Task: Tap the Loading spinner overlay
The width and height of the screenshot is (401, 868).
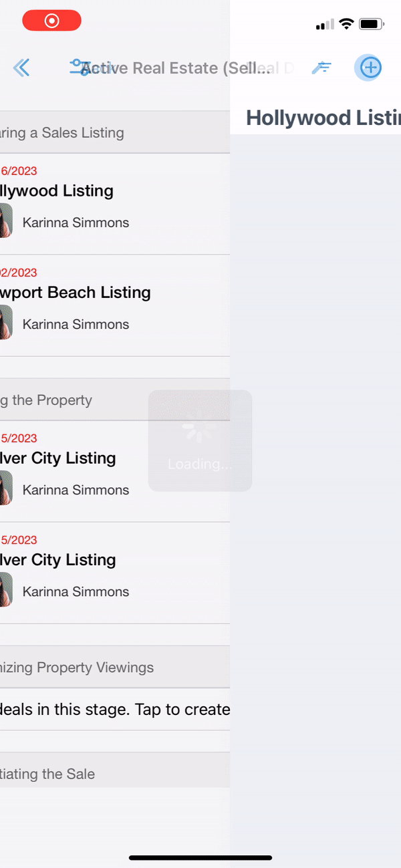Action: tap(200, 441)
